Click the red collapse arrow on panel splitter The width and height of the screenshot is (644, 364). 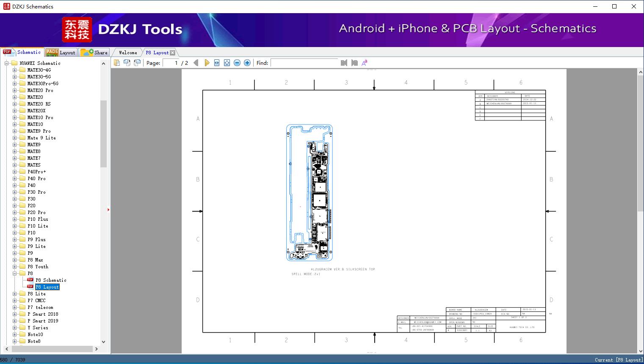click(108, 210)
